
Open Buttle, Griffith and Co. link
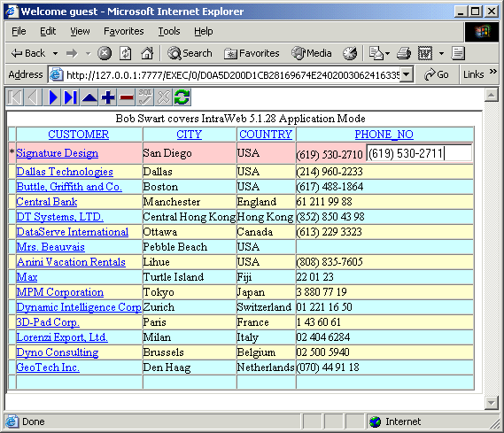pos(69,187)
